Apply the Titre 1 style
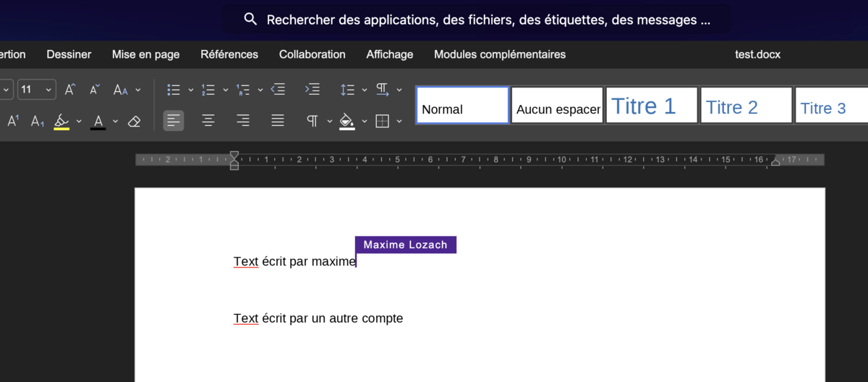Screen dimensions: 868x382 click(652, 106)
